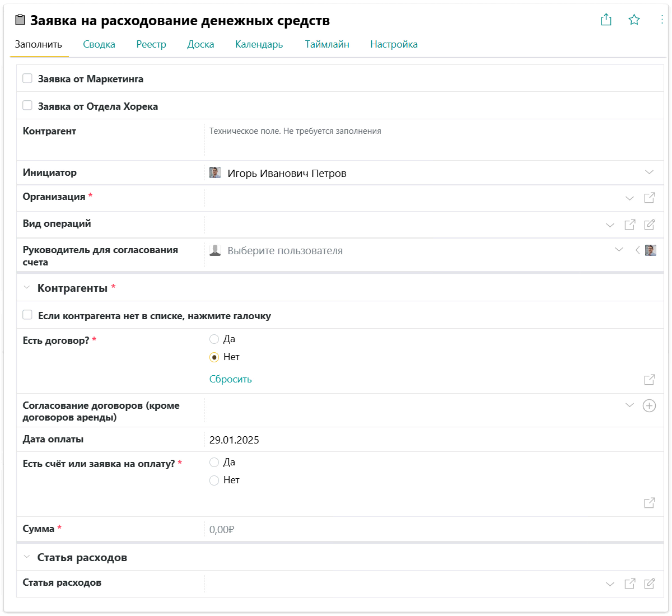Click the Сбросить link

[x=230, y=379]
